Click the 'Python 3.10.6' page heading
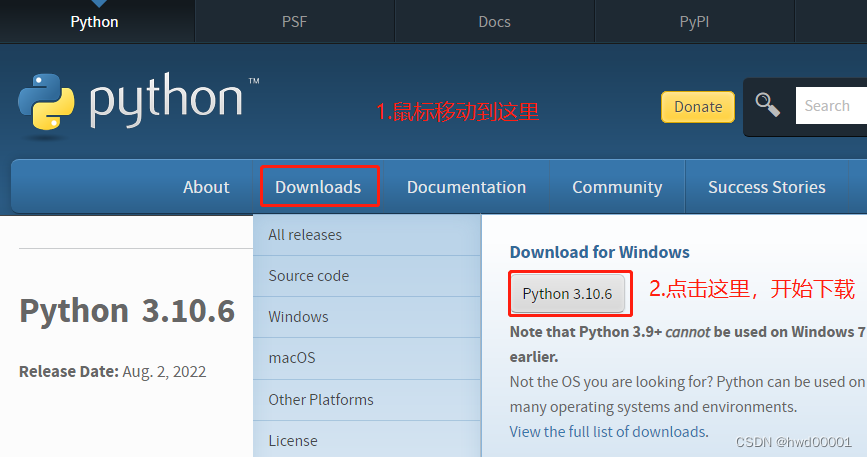This screenshot has width=867, height=457. click(127, 311)
